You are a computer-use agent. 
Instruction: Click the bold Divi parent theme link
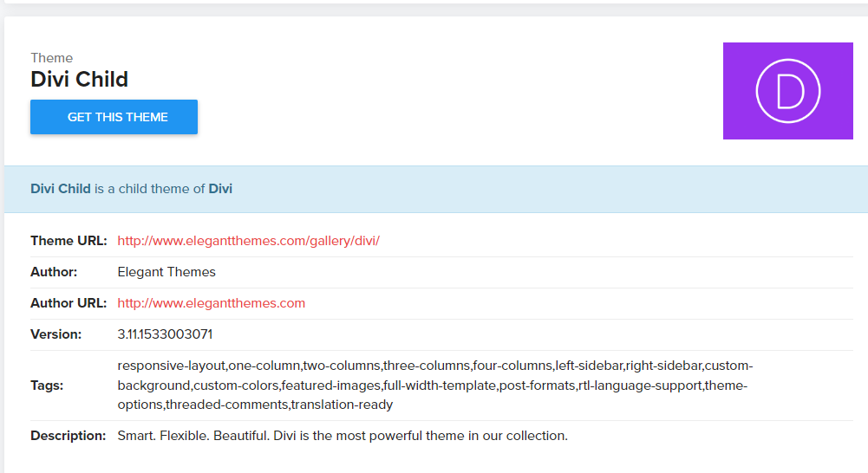(x=220, y=189)
